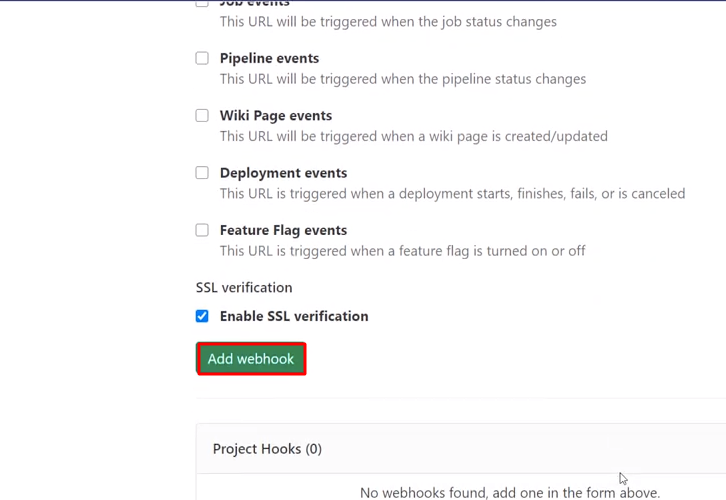Select the bold Wiki Page events label

click(275, 115)
